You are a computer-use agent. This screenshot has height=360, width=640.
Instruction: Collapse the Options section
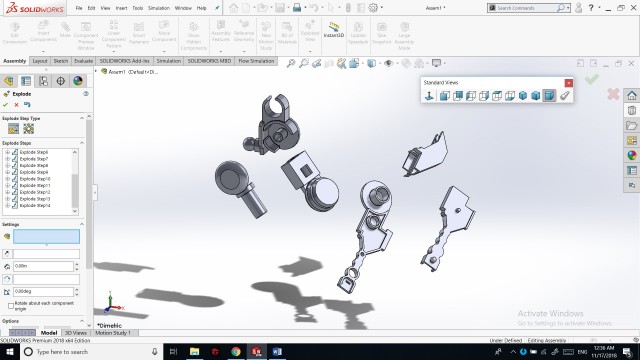click(x=82, y=321)
